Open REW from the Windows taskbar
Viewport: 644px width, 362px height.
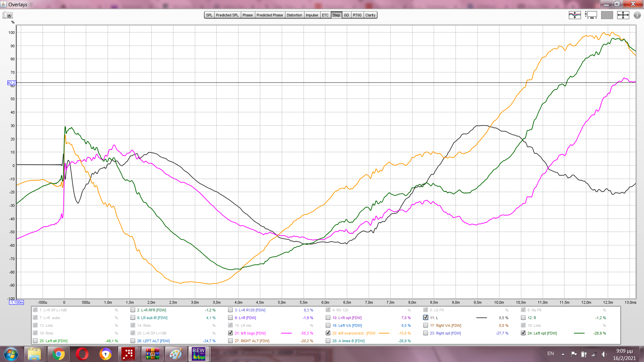199,354
